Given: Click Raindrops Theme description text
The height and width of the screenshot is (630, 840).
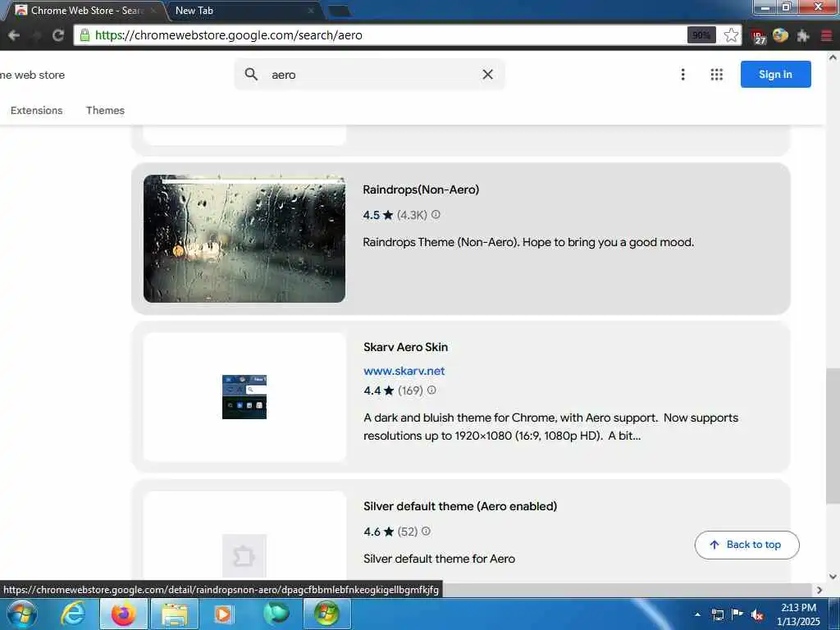Looking at the screenshot, I should point(528,242).
